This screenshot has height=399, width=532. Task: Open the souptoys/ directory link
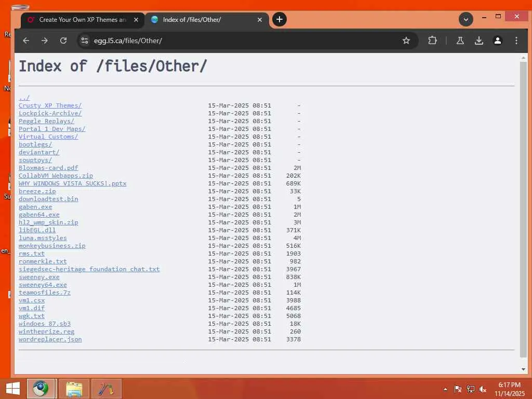click(35, 160)
